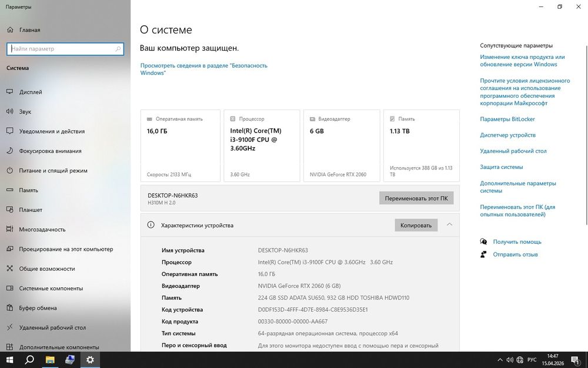
Task: Open taskbar search magnifier
Action: (x=29, y=360)
